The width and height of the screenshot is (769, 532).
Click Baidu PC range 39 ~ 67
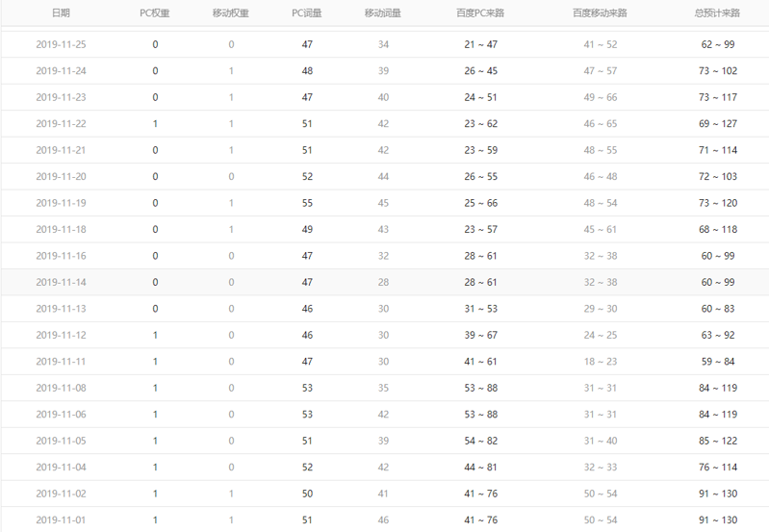[x=480, y=336]
